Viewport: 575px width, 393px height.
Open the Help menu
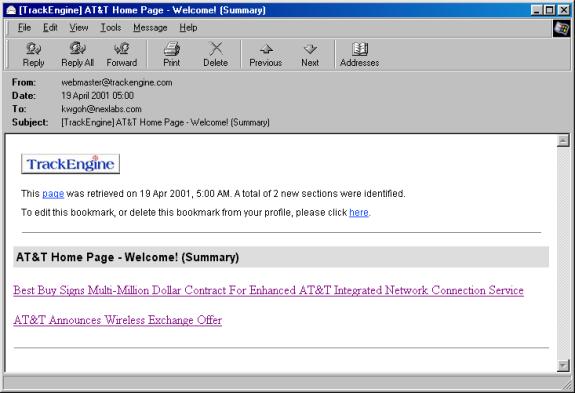click(188, 27)
